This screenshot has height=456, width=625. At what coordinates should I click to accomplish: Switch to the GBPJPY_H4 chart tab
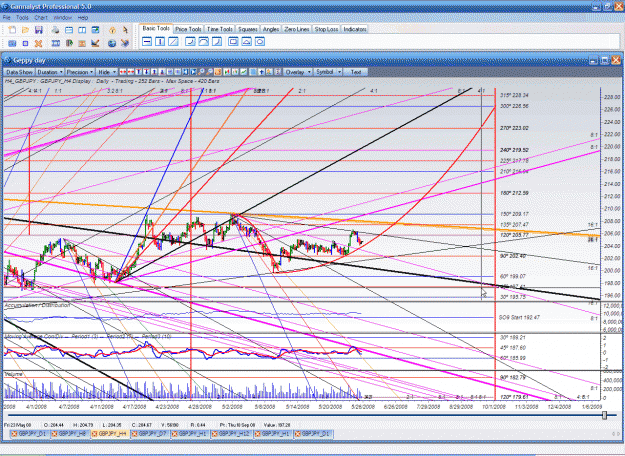[110, 434]
